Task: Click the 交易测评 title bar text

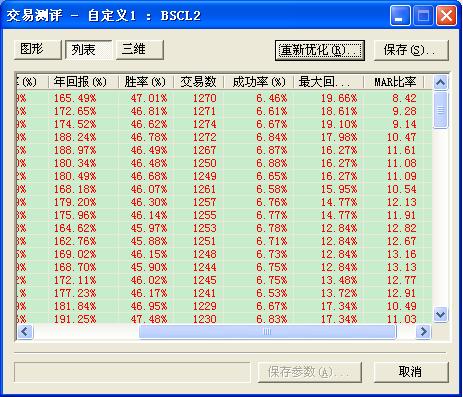Action: click(x=104, y=16)
